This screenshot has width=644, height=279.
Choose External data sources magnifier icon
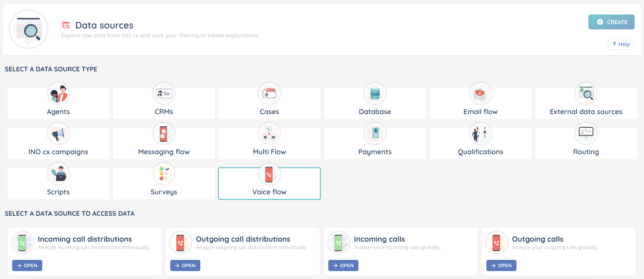pos(586,94)
